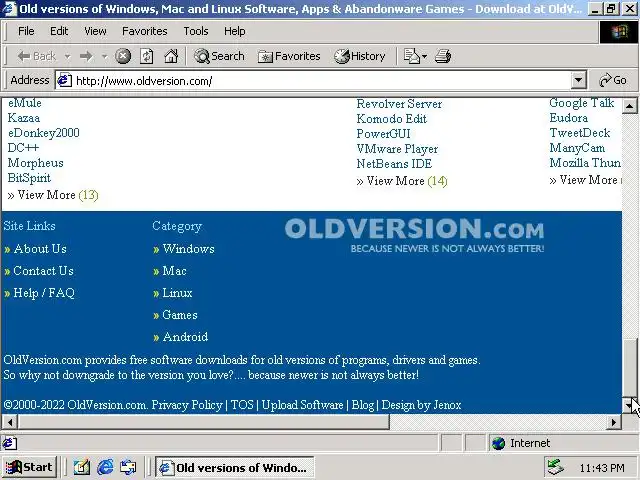Open the Contact Us footer link
The width and height of the screenshot is (640, 480).
click(43, 271)
